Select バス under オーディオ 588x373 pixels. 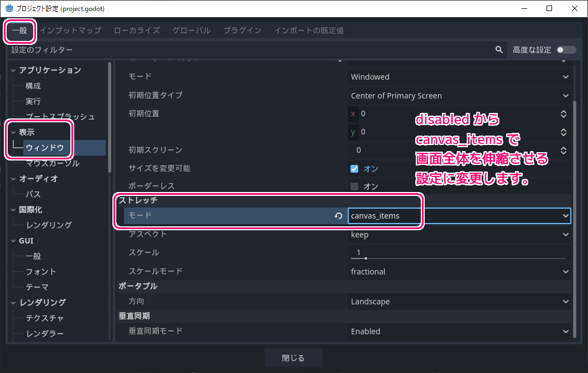(x=33, y=194)
